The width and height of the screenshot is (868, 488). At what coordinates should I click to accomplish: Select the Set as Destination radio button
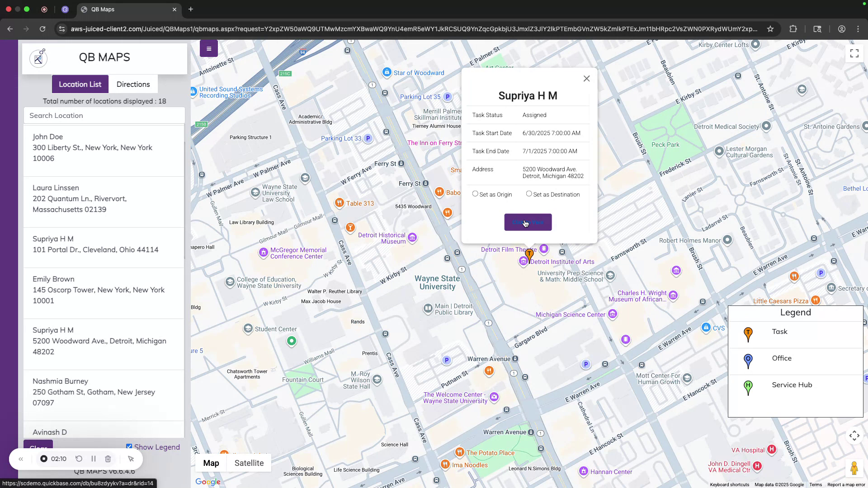pyautogui.click(x=528, y=193)
